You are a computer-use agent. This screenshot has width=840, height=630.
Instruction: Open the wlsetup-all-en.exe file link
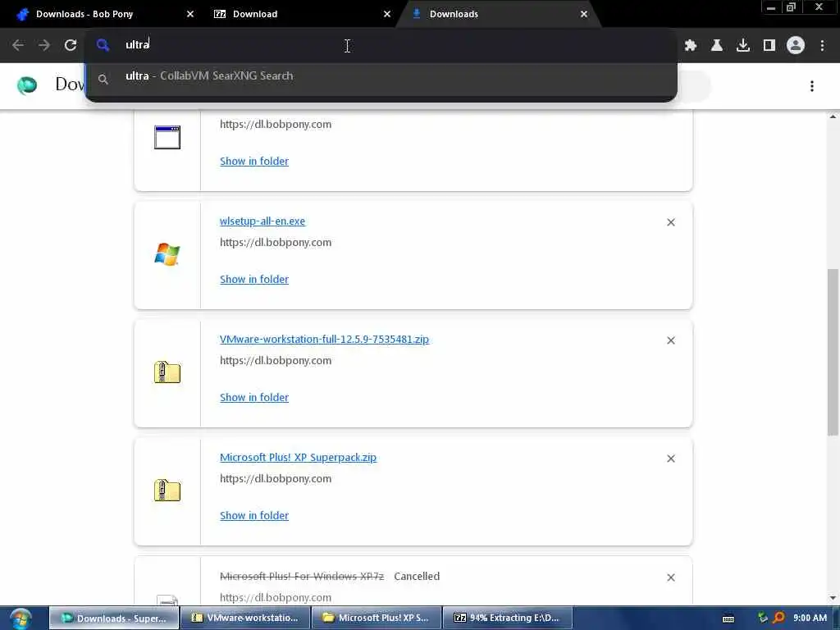pyautogui.click(x=262, y=221)
